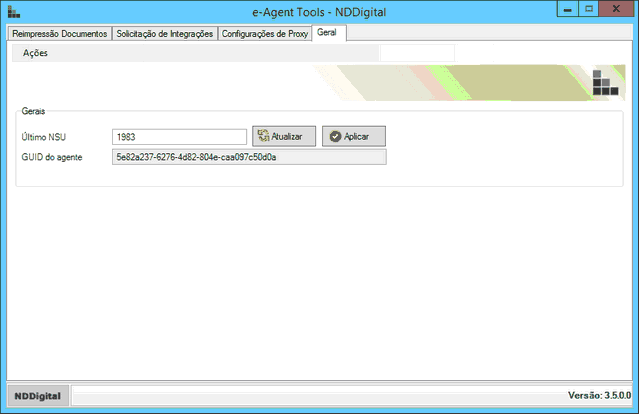
Task: Click the NDDigital logo in the banner
Action: click(x=605, y=82)
